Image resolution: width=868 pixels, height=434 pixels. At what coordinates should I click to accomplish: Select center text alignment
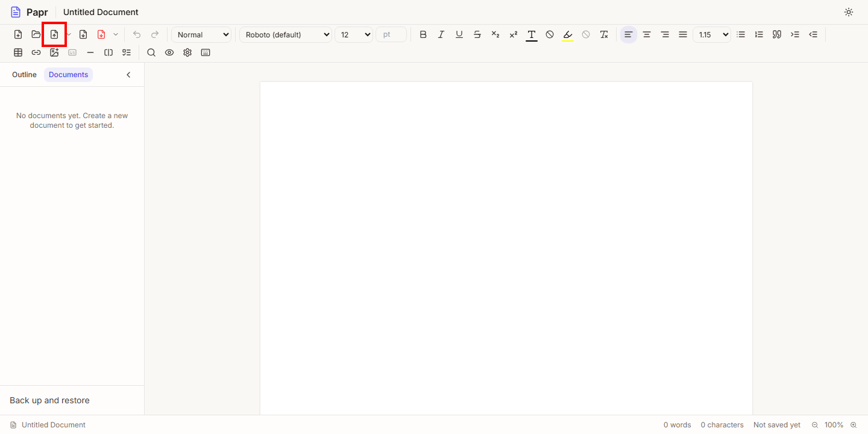pyautogui.click(x=647, y=34)
